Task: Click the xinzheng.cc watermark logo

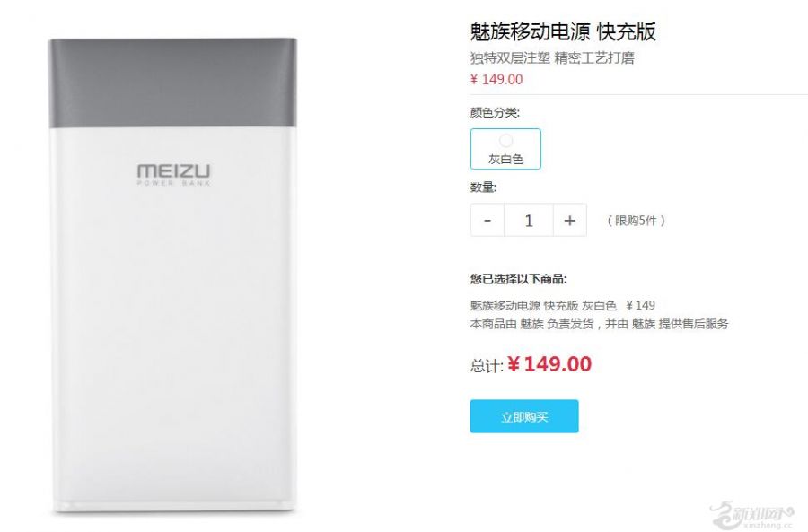Action: pyautogui.click(x=752, y=515)
